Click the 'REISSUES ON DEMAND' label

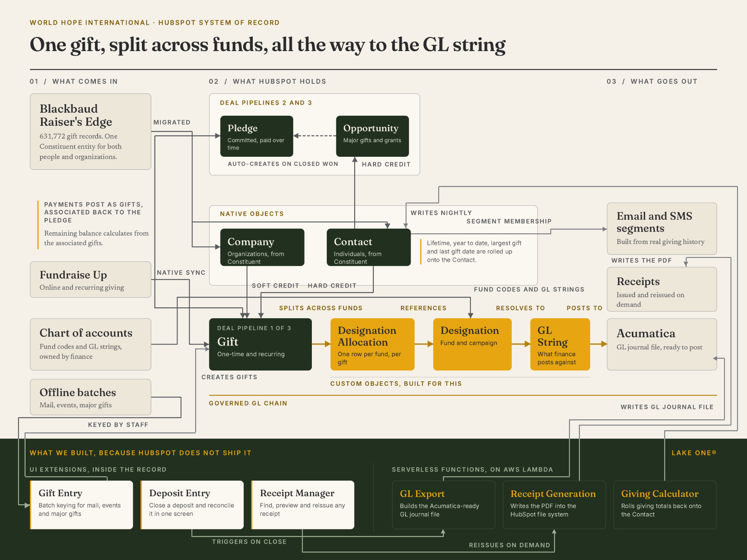[x=510, y=545]
